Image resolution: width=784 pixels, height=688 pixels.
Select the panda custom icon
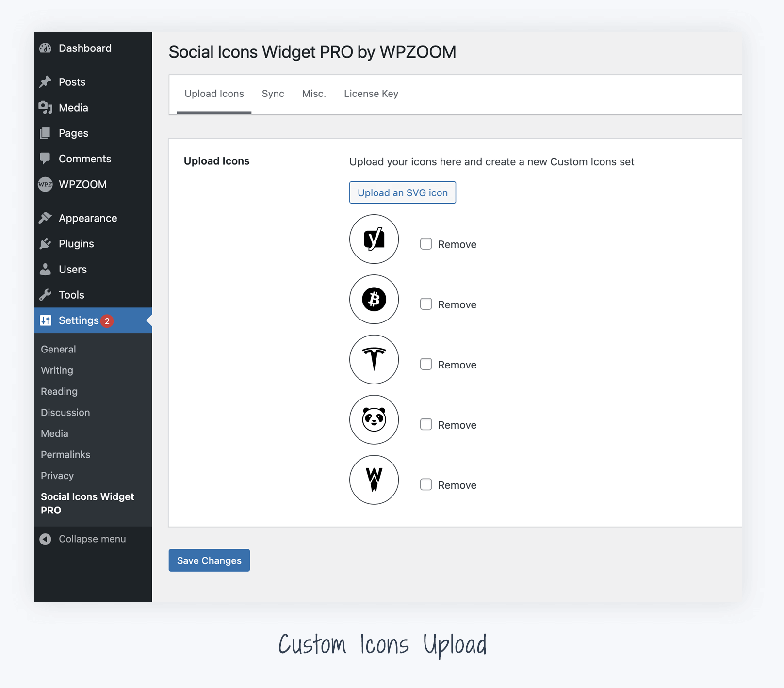374,419
